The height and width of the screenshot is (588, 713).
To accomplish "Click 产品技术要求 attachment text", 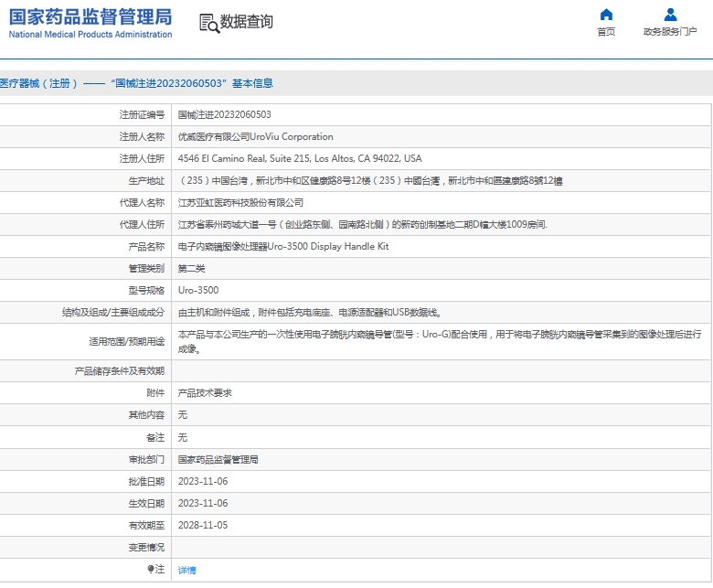I will coord(205,393).
